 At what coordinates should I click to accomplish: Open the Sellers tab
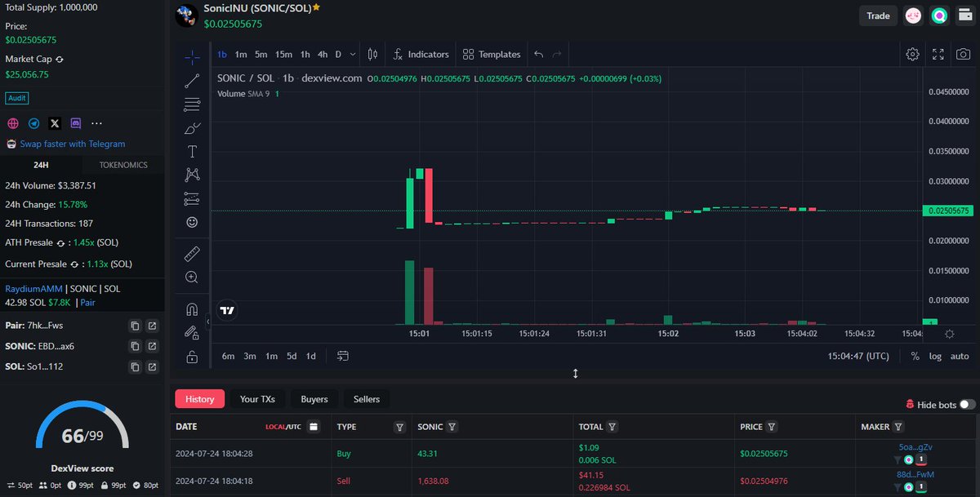367,399
